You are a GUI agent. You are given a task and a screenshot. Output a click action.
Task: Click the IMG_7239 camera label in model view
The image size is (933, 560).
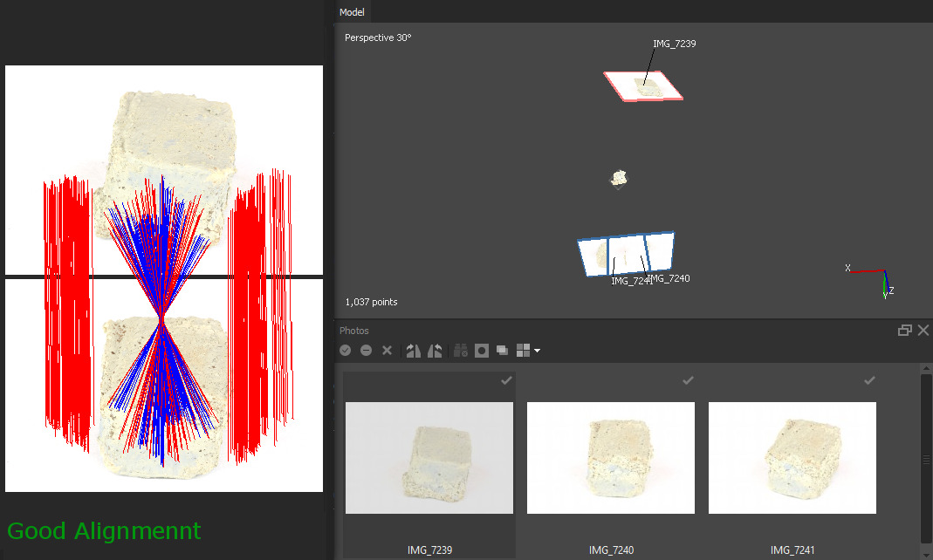[674, 43]
